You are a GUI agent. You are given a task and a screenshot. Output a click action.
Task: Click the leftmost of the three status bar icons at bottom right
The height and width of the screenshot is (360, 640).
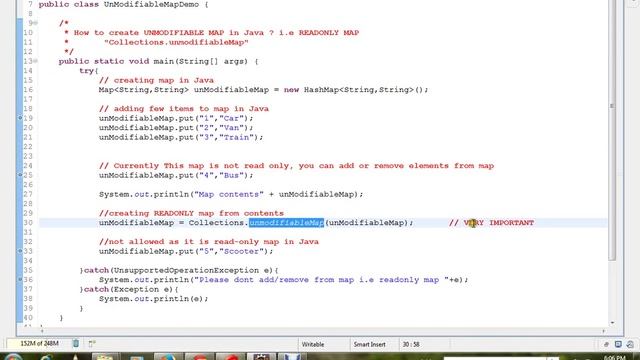click(x=606, y=344)
